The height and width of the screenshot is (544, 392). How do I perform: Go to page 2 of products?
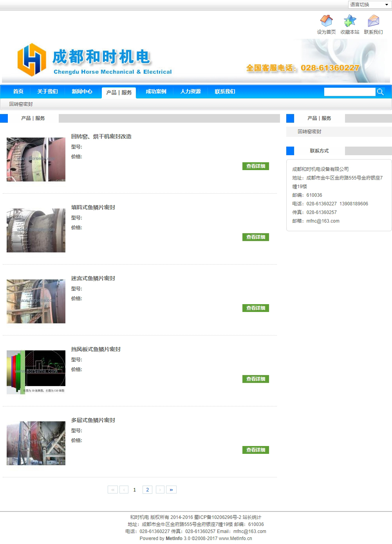(147, 490)
